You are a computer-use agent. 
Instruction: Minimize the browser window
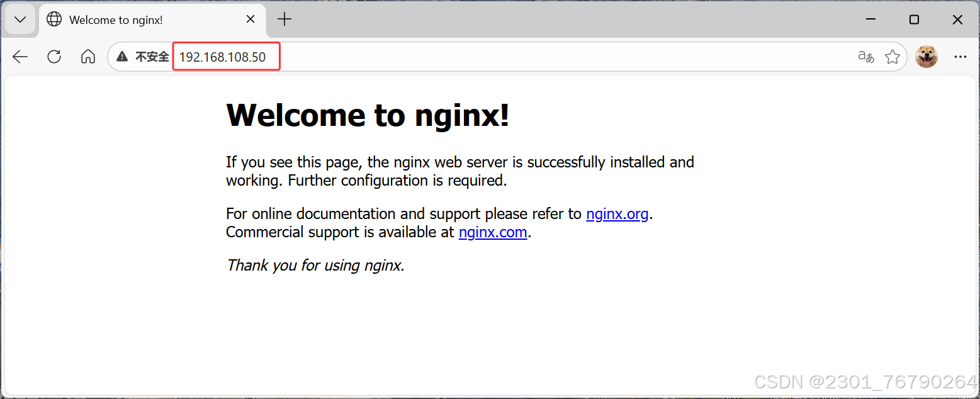870,20
